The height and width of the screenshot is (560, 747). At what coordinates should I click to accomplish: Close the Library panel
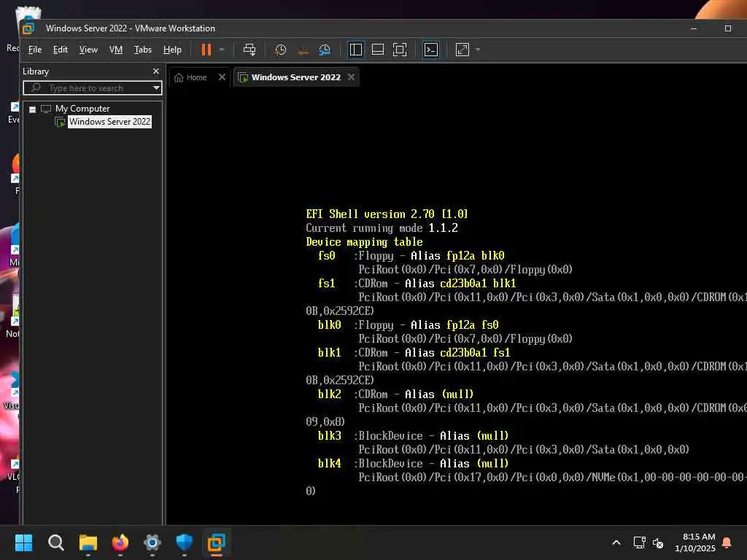(156, 71)
